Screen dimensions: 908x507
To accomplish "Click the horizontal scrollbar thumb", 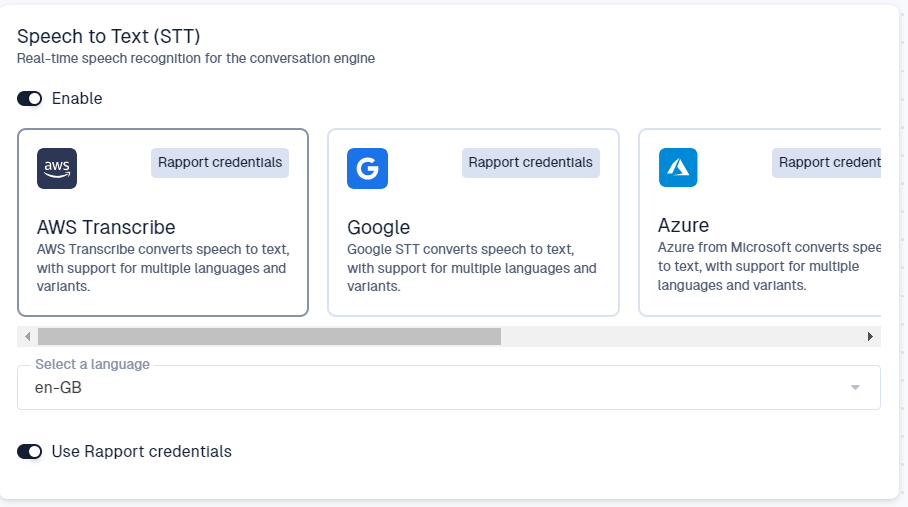I will 269,336.
